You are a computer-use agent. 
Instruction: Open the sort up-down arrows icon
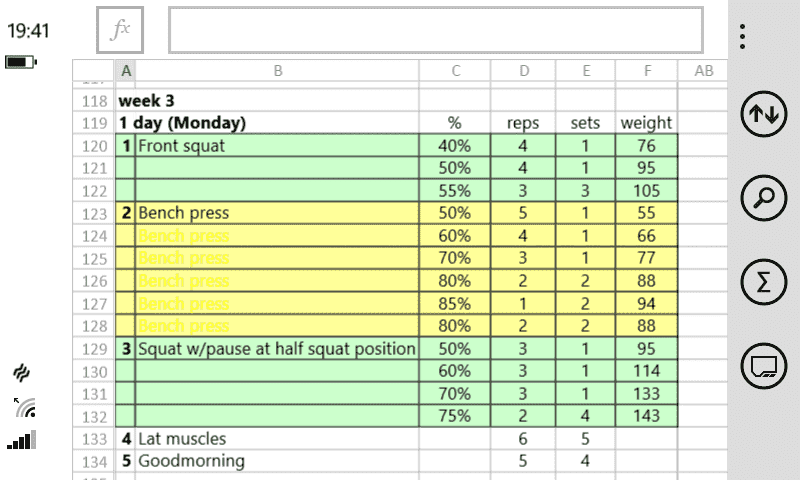click(763, 115)
